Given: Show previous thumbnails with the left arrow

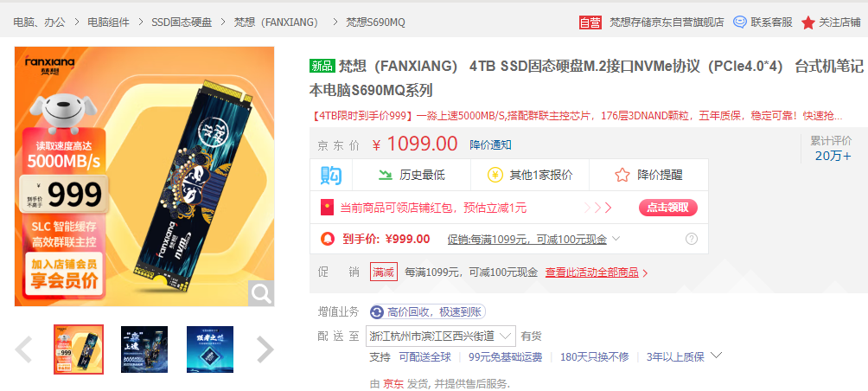Looking at the screenshot, I should 23,349.
